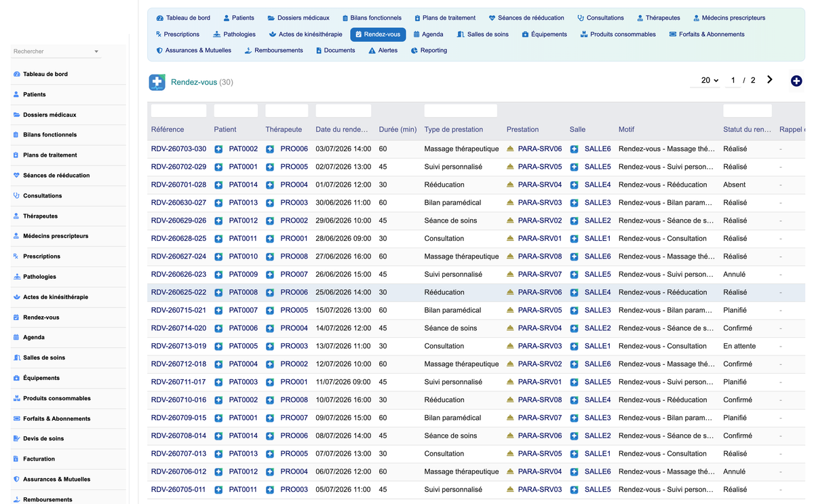Sort by Thérapeute column header
Viewport: 814px width, 504px height.
(x=284, y=130)
